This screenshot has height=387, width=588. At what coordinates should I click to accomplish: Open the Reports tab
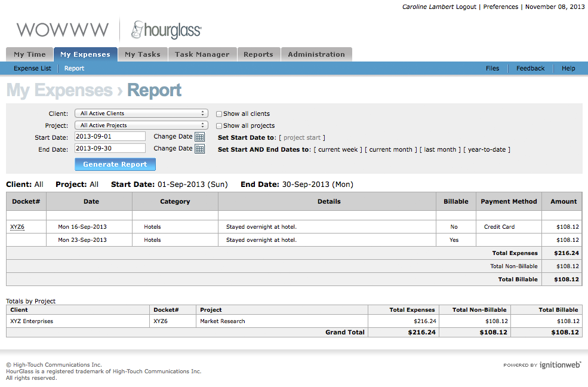(258, 54)
